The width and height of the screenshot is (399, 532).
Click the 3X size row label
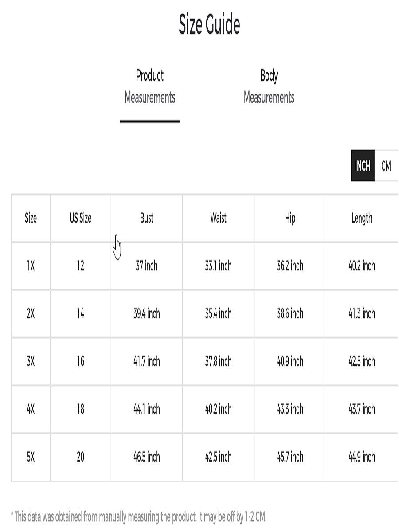(31, 361)
